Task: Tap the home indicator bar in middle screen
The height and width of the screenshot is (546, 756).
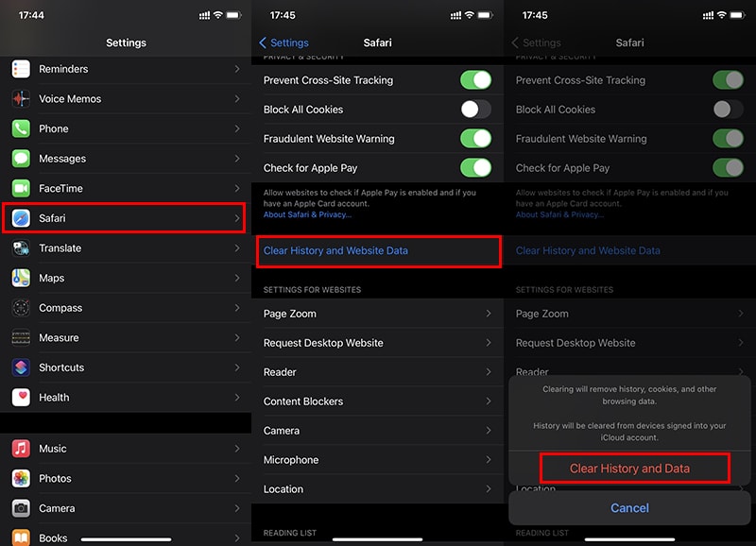Action: 377,539
